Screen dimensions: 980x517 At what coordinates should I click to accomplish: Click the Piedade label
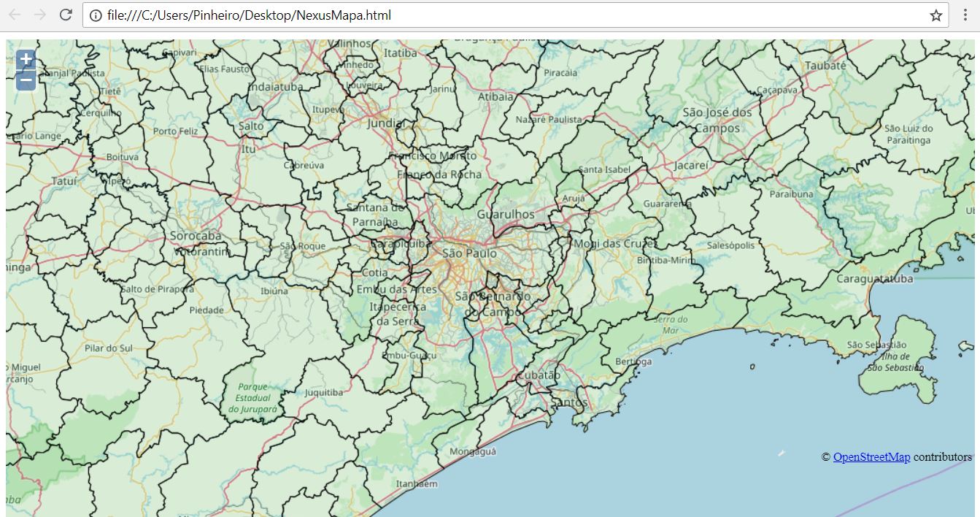(207, 310)
